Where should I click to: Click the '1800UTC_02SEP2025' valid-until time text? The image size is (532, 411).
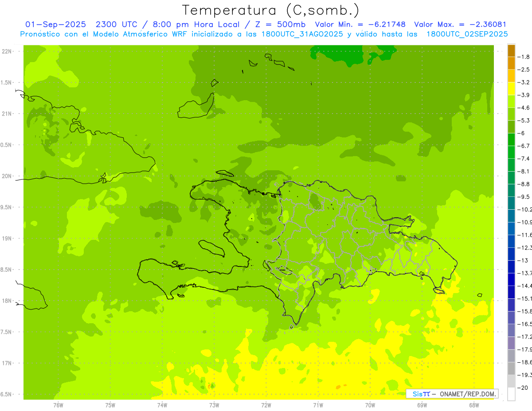coord(467,34)
